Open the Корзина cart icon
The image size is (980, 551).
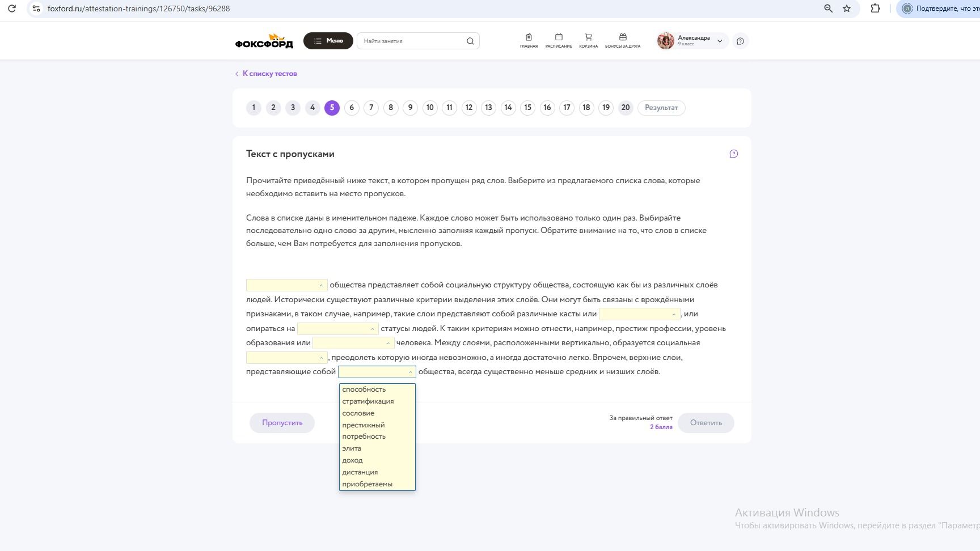click(x=588, y=41)
